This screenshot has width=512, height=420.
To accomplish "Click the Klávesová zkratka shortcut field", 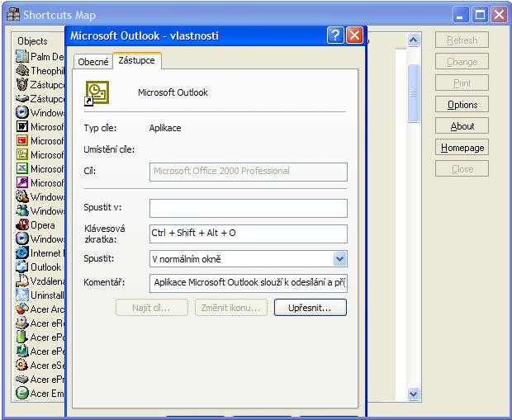I will (x=249, y=234).
